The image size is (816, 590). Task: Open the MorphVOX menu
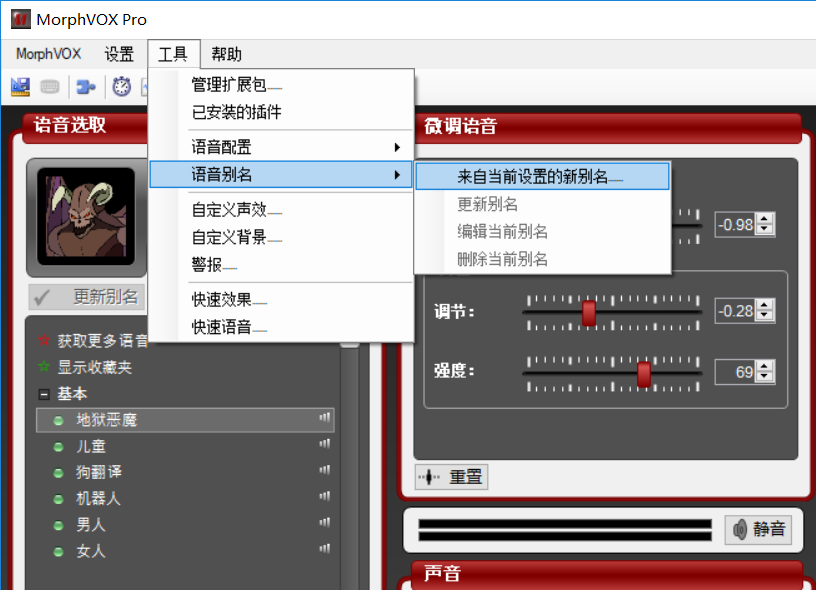click(x=48, y=54)
